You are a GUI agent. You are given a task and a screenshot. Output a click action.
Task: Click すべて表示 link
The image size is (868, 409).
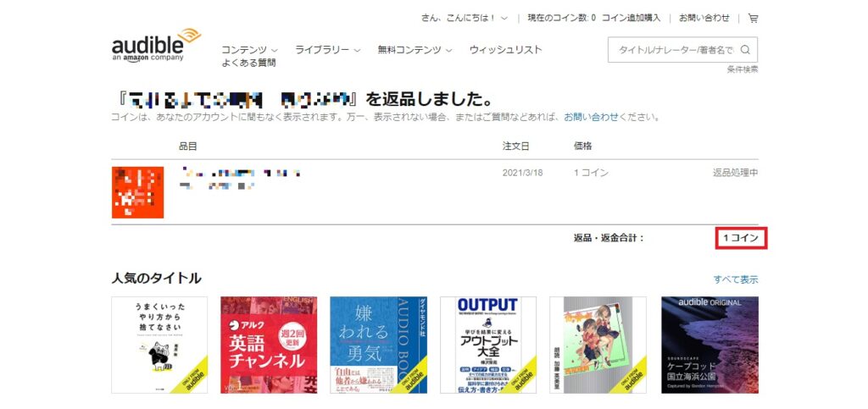point(736,279)
